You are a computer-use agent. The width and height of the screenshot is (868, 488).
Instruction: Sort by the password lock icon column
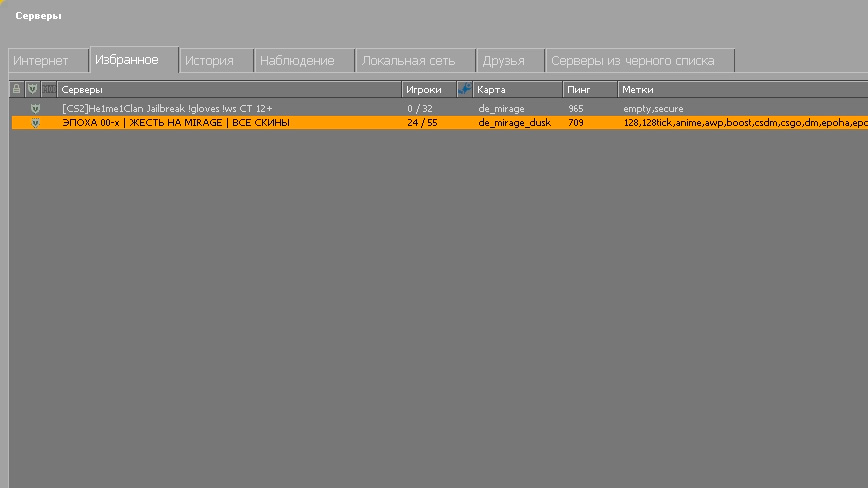point(17,89)
